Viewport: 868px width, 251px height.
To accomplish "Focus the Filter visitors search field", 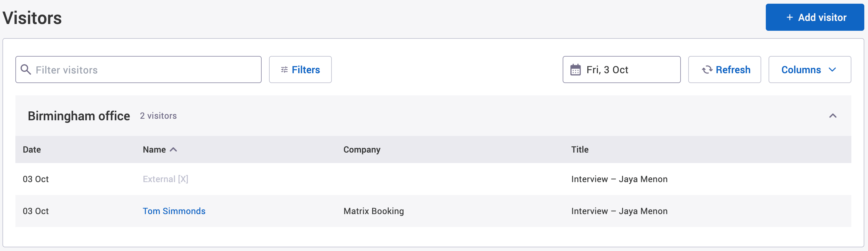I will tap(145, 70).
